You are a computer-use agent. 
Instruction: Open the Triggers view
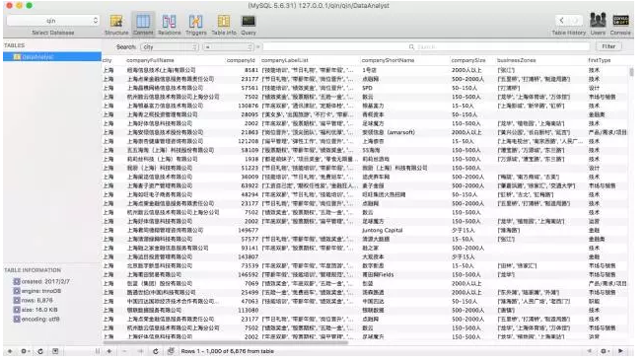(196, 25)
